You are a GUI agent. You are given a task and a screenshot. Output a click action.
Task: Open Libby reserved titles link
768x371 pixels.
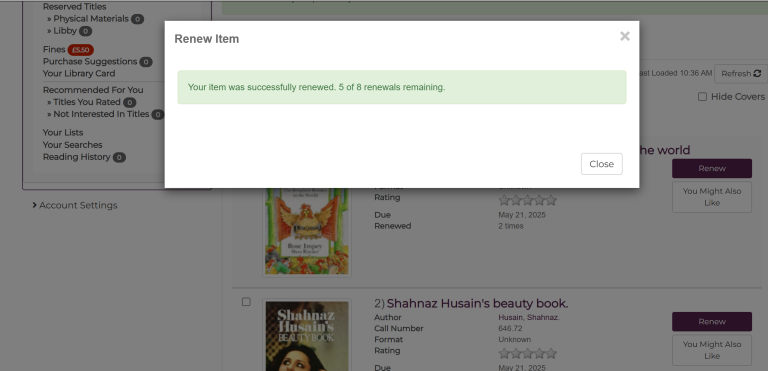(65, 31)
